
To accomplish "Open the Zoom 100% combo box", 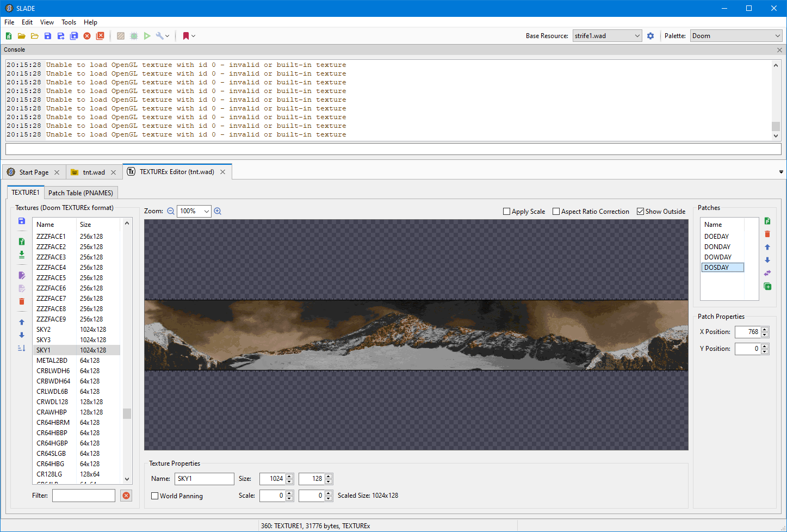I will pos(194,211).
